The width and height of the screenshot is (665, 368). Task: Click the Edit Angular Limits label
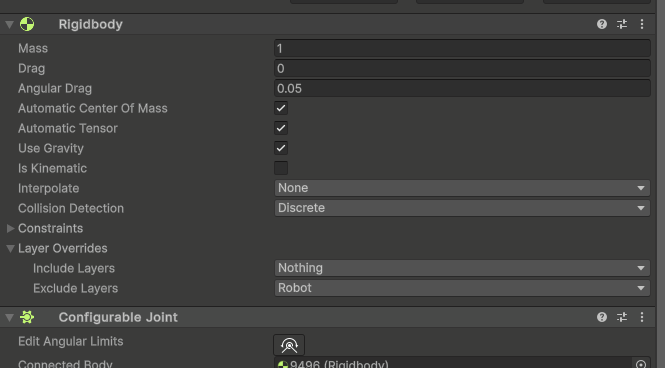(70, 341)
